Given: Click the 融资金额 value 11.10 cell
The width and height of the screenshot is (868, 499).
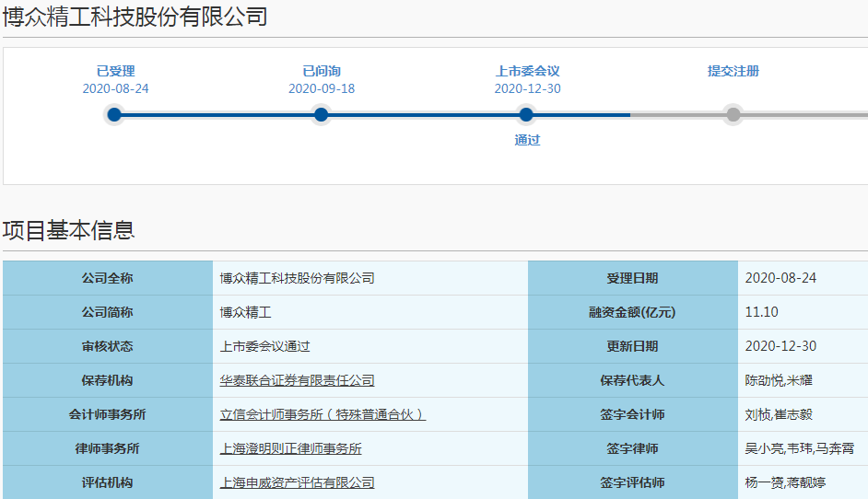Looking at the screenshot, I should 761,312.
